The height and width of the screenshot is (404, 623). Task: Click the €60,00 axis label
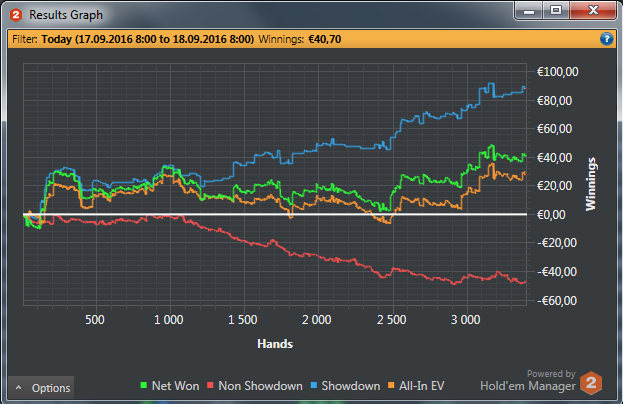(x=554, y=129)
